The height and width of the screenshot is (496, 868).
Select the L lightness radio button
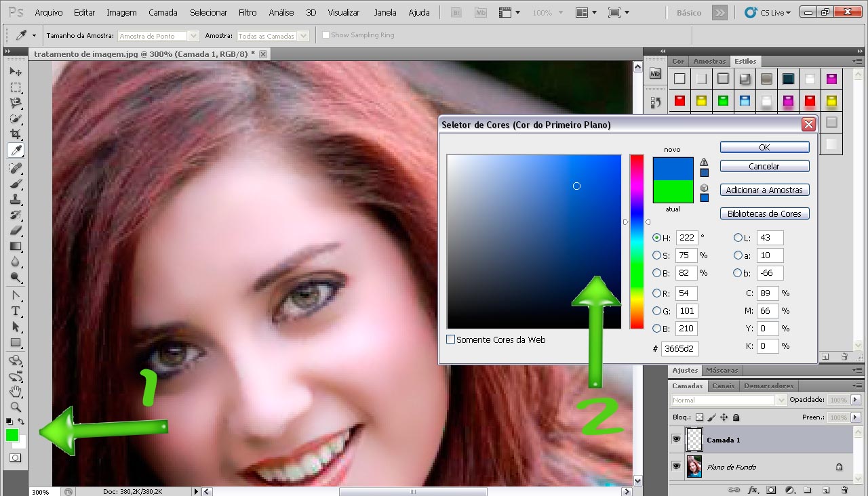[738, 238]
